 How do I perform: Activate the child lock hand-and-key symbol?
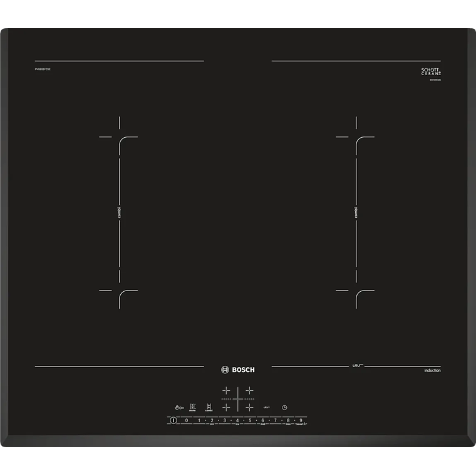pos(179,408)
